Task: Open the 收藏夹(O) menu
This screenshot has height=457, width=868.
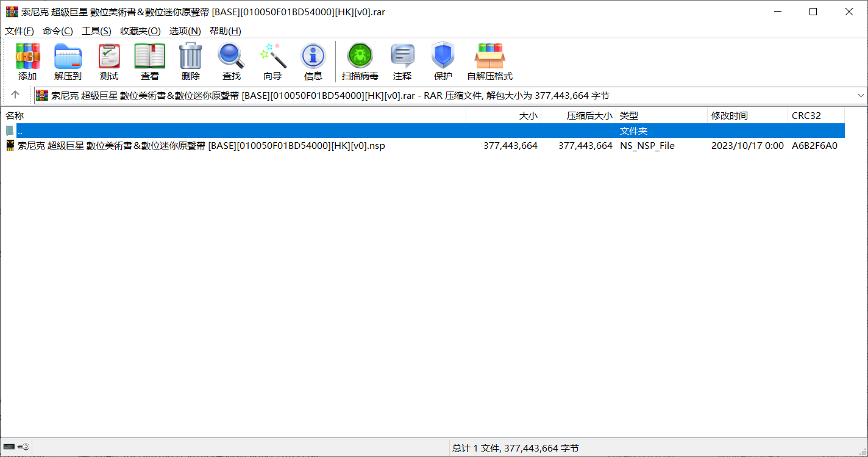Action: [x=140, y=31]
